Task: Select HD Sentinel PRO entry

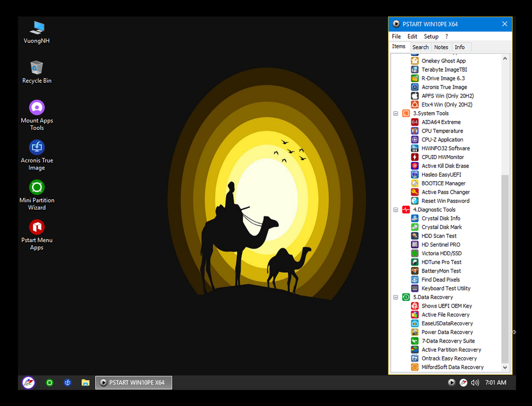Action: tap(441, 245)
